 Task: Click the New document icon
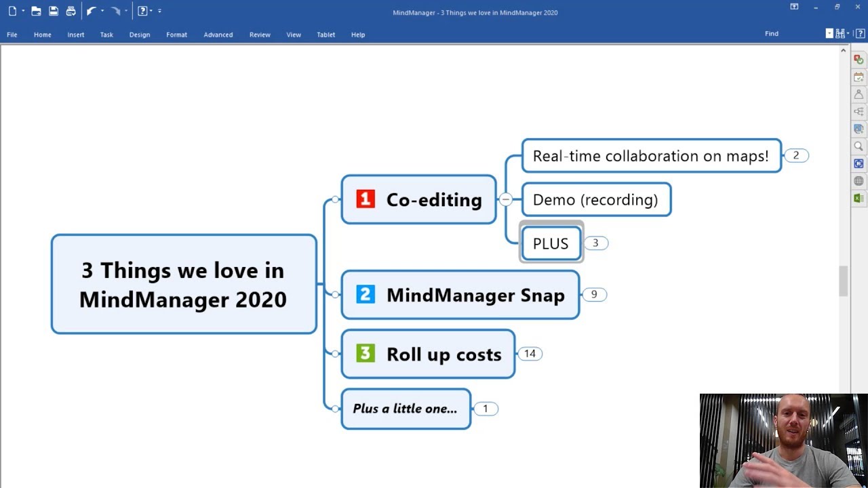(12, 11)
